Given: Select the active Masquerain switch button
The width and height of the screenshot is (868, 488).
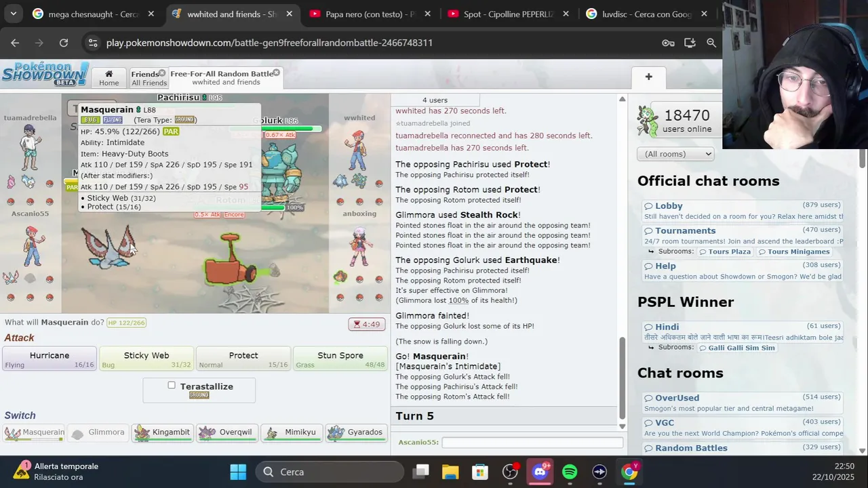Looking at the screenshot, I should (34, 432).
